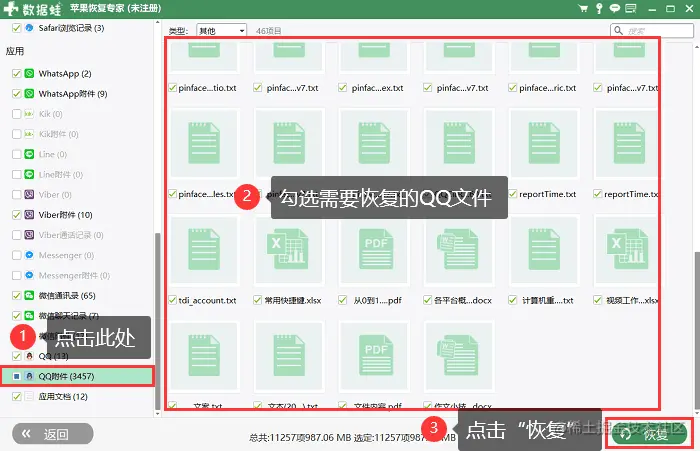700x451 pixels.
Task: Click the 46项目 item count text
Action: (x=268, y=31)
